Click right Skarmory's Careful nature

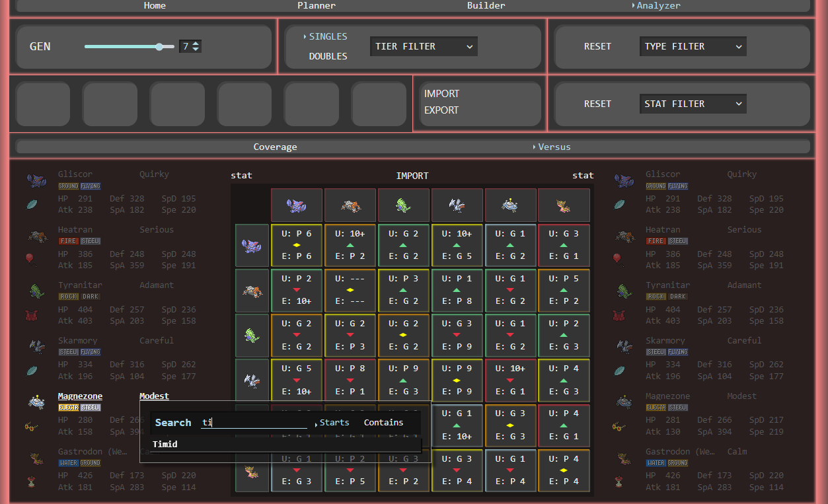point(745,341)
